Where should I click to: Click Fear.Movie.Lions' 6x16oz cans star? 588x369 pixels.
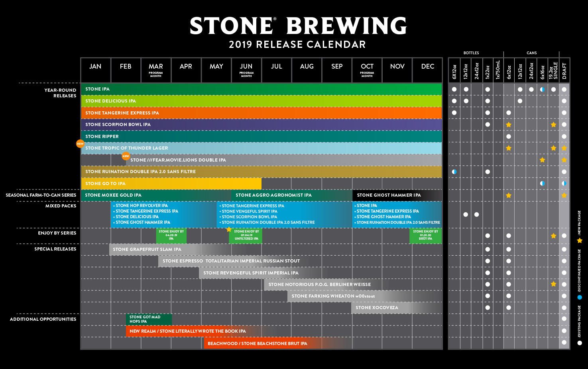[x=542, y=160]
